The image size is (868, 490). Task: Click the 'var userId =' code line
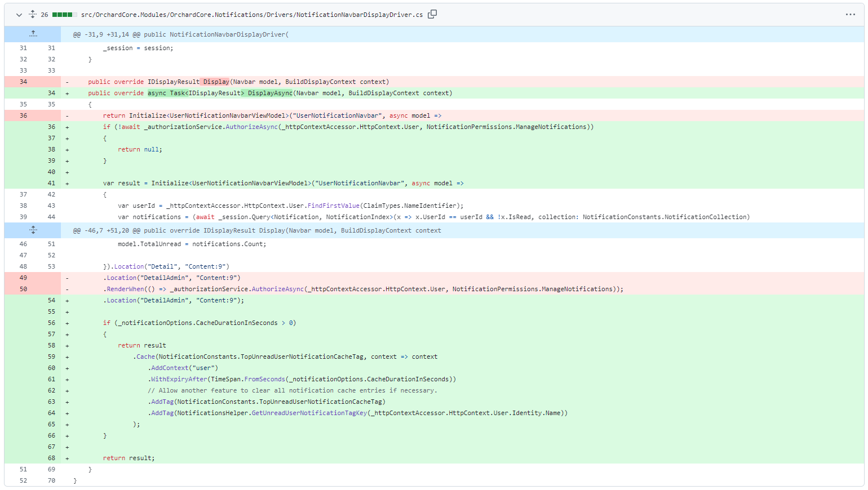[x=291, y=206]
